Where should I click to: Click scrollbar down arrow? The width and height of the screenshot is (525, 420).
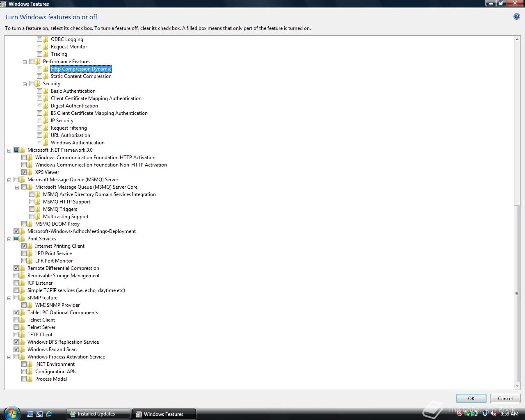[x=517, y=386]
